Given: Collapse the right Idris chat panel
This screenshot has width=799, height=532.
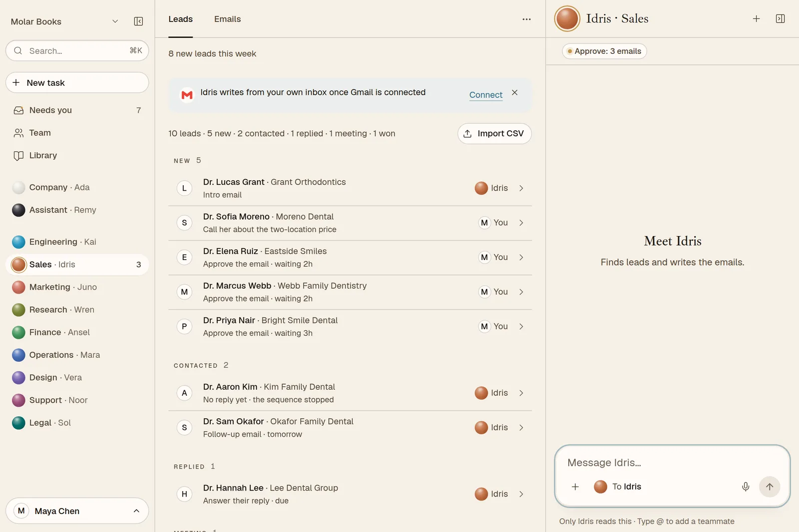Looking at the screenshot, I should click(x=780, y=18).
